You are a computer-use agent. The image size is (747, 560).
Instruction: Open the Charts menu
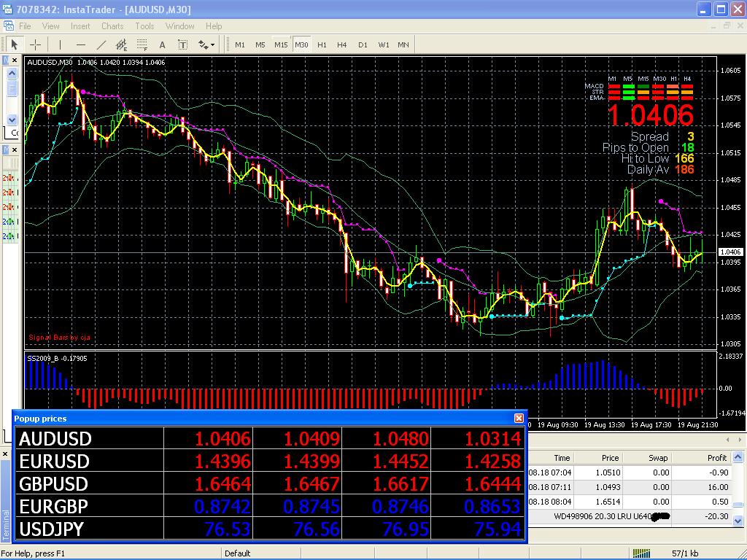(x=112, y=26)
